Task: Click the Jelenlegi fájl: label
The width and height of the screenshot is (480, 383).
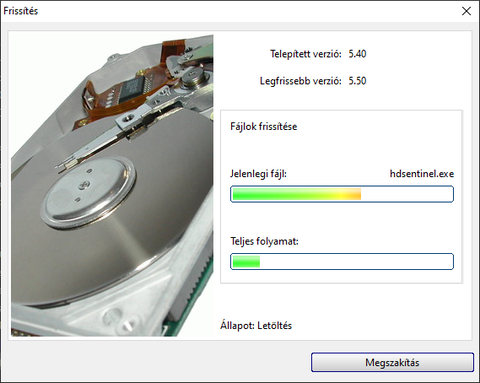Action: (x=258, y=174)
